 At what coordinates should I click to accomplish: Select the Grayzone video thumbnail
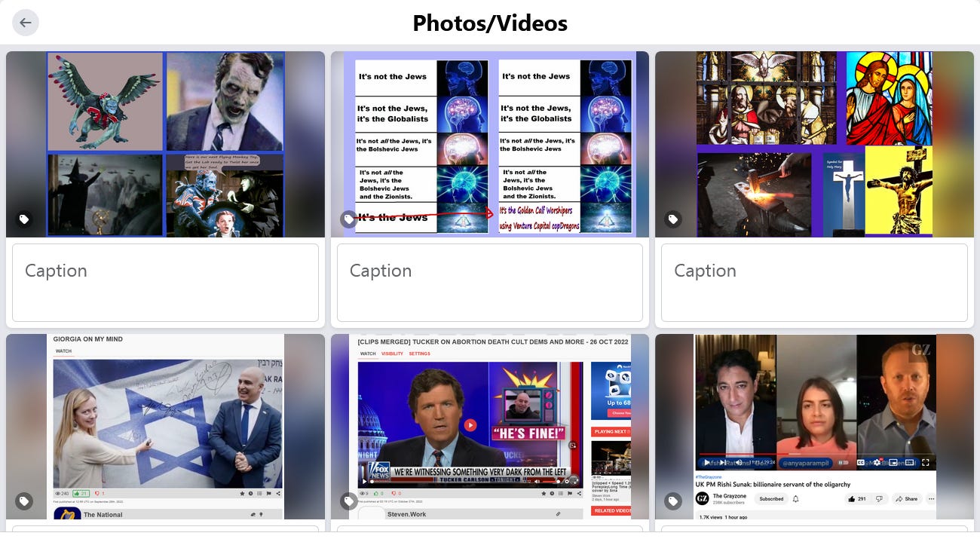[x=814, y=427]
